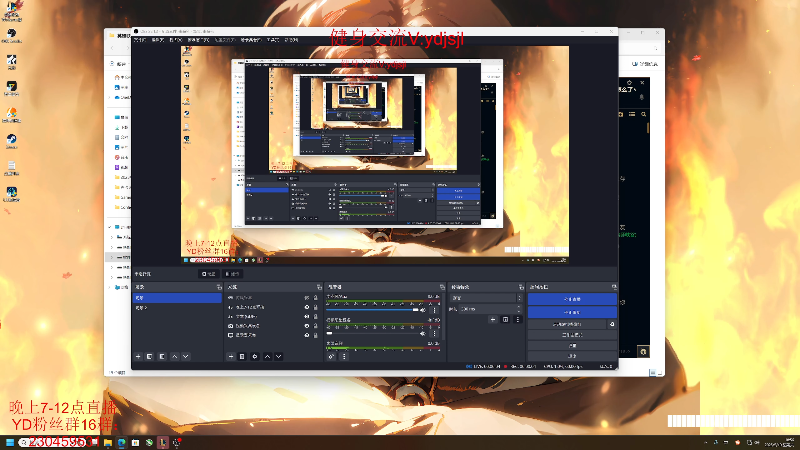
Task: Expand the highlighted tree entry in File Explorer sidebar
Action: 112,257
